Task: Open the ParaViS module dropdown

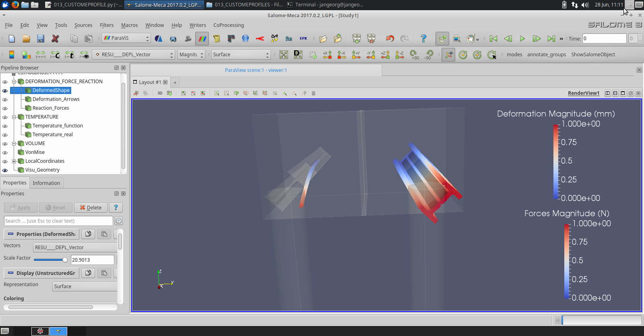Action: tap(126, 38)
